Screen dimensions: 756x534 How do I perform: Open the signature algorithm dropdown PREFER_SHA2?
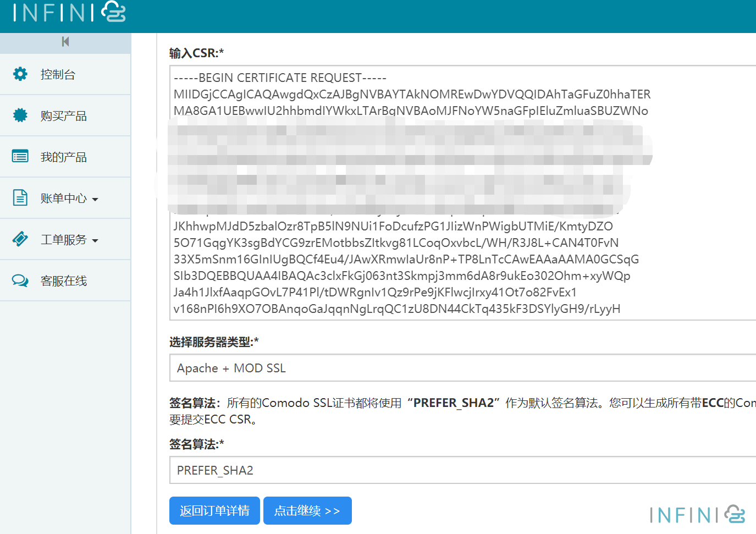tap(462, 470)
